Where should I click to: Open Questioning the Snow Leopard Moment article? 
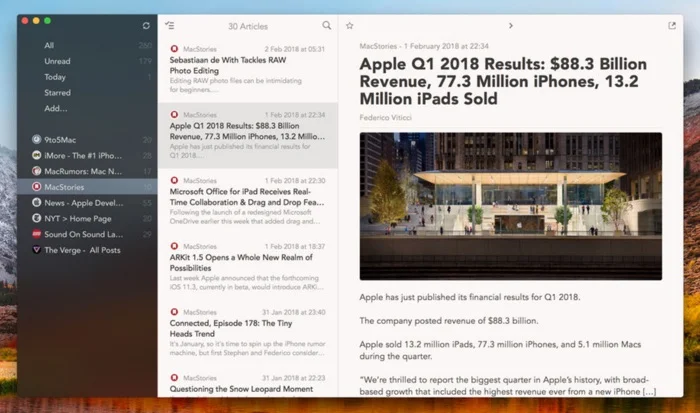coord(248,383)
